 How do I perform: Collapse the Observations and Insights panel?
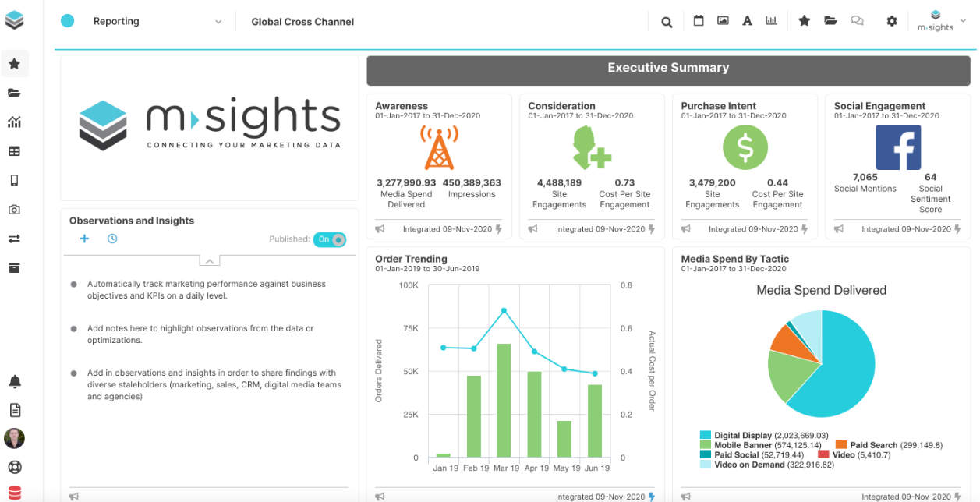(x=209, y=261)
